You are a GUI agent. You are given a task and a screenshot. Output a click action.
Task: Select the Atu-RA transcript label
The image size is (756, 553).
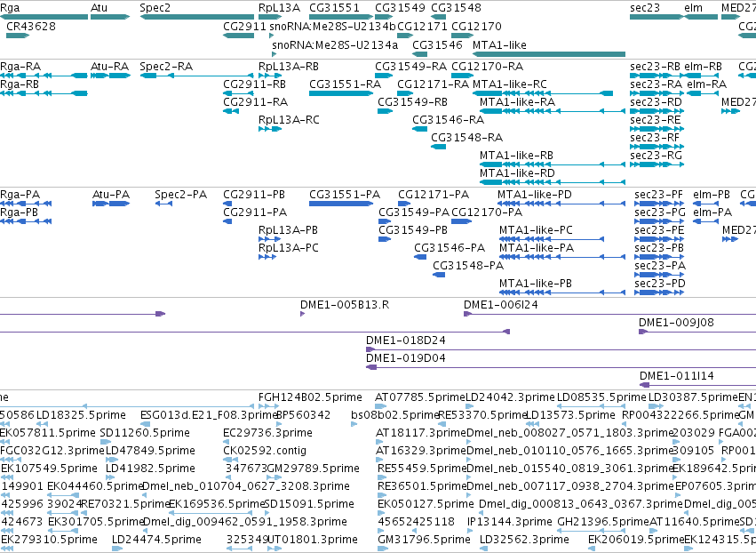(110, 67)
